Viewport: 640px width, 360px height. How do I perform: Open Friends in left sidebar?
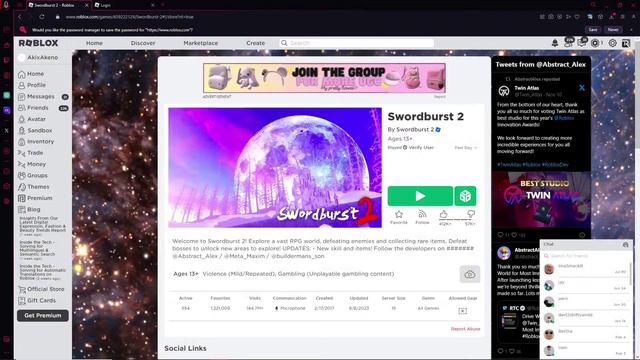point(38,108)
